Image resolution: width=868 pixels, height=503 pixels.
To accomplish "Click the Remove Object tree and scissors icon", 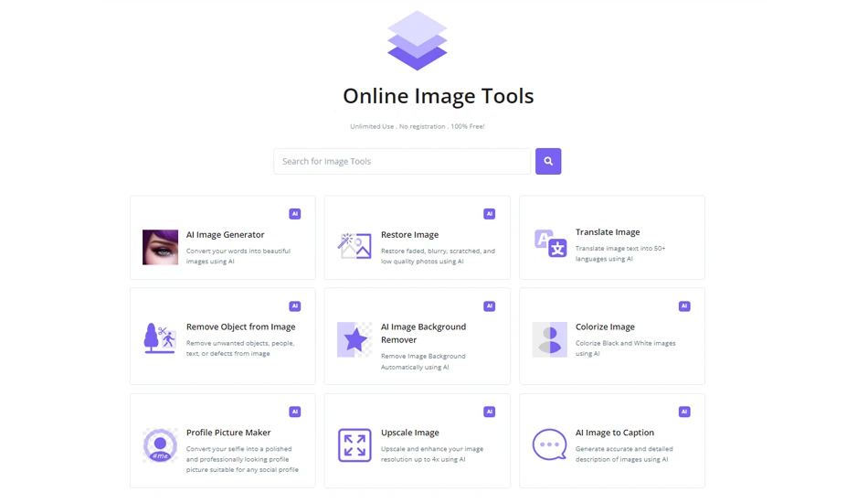I will 159,337.
